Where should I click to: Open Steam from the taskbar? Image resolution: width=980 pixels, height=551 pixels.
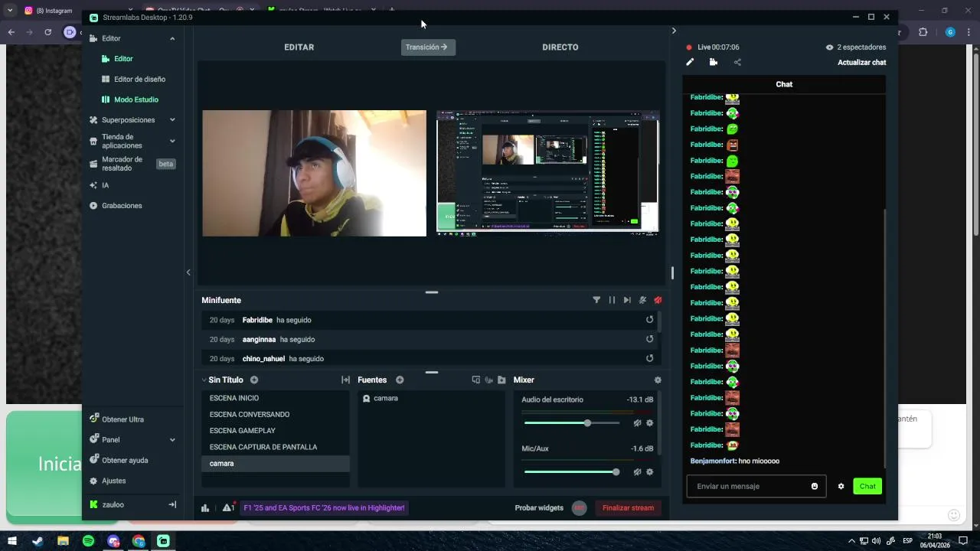click(38, 541)
